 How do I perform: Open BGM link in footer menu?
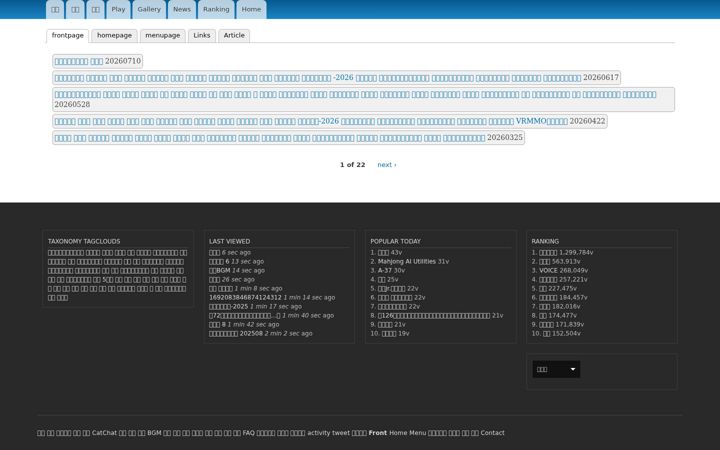[x=154, y=433]
